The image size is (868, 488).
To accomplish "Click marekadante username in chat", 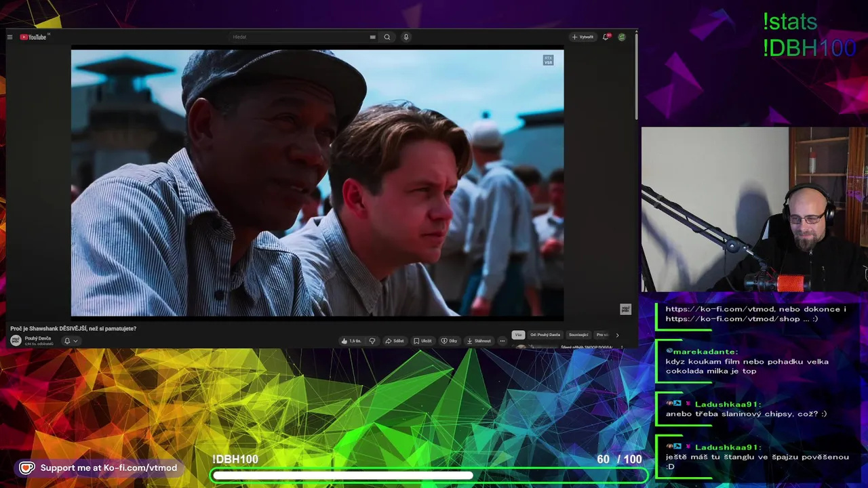I will pos(705,352).
